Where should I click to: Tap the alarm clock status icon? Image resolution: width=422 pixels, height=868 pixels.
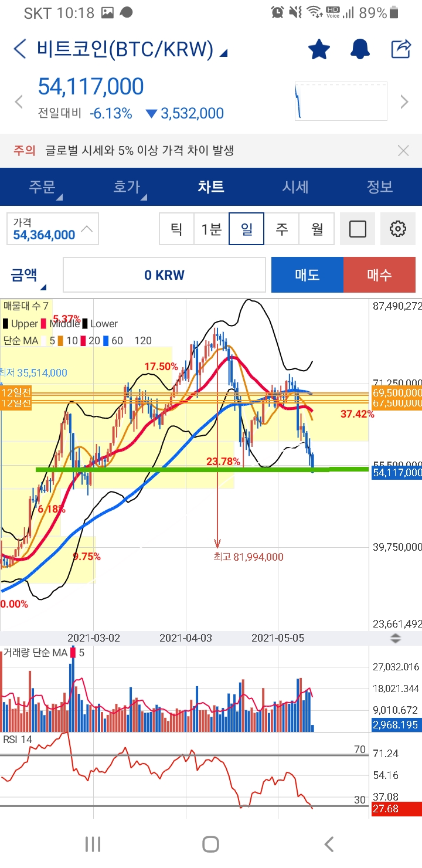277,12
